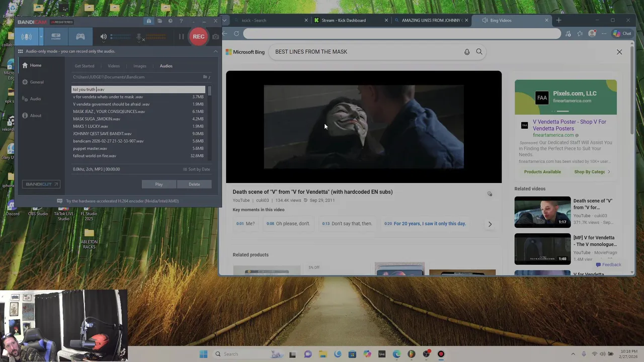Click the red REC button in Bandicam
The image size is (644, 362).
198,36
